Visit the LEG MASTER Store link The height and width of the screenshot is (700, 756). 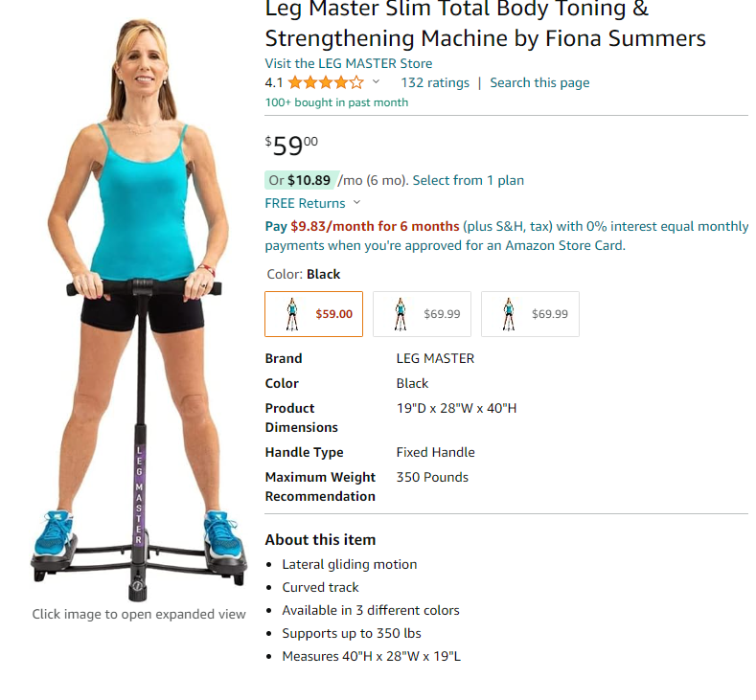pos(349,63)
